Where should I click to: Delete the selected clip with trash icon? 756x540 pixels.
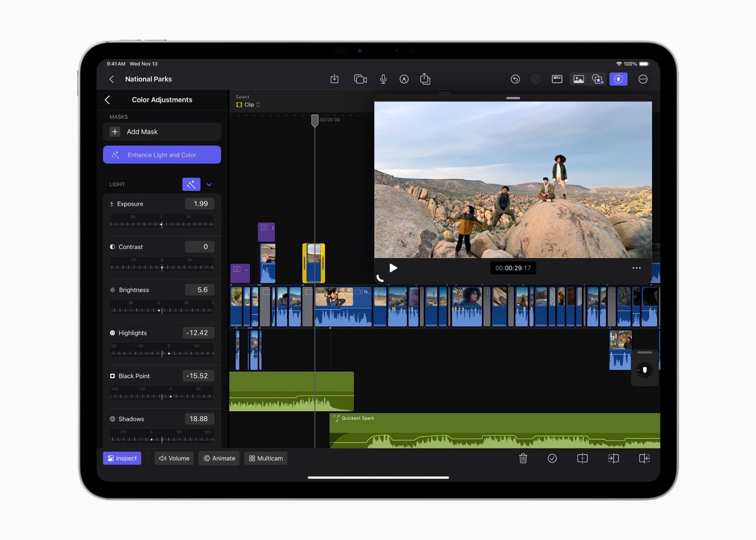click(x=523, y=459)
